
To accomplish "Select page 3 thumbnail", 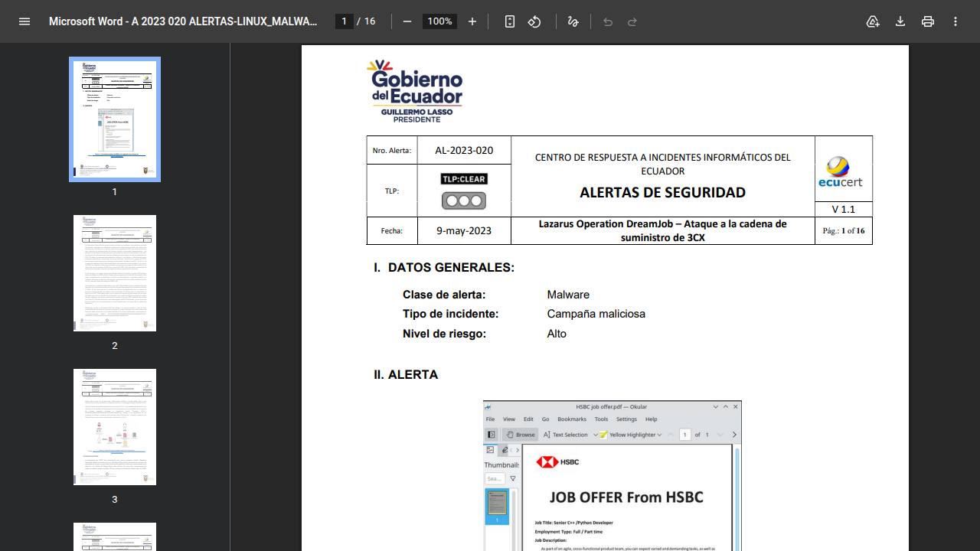I will coord(115,427).
